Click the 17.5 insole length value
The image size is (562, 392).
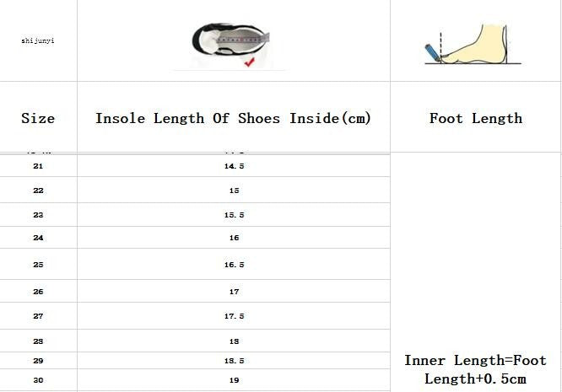pyautogui.click(x=234, y=316)
